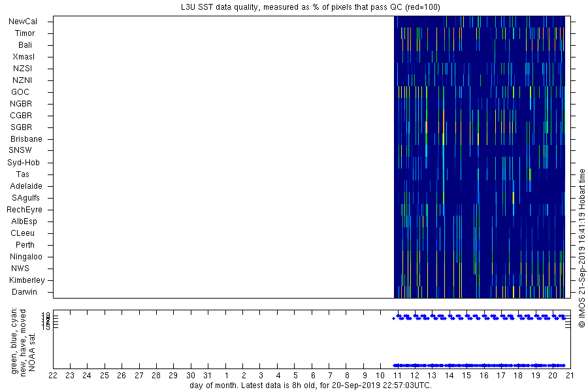Click the Brisbane row label
This screenshot has height=392, width=588.
[x=26, y=139]
